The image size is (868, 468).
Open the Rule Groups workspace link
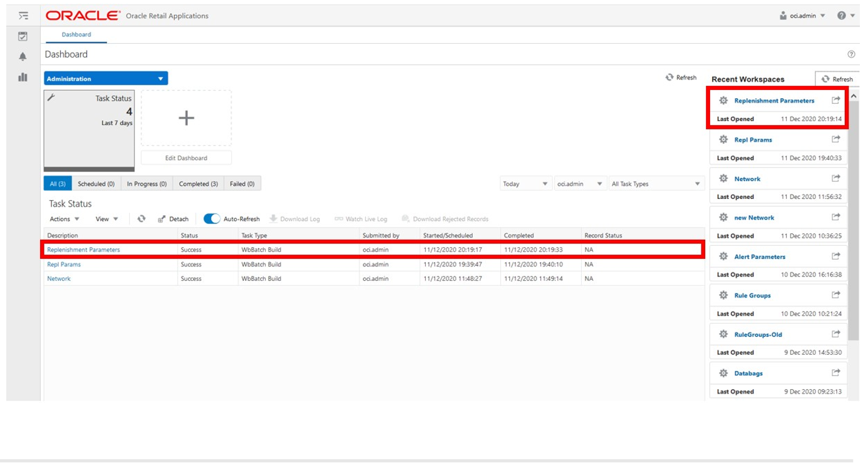tap(753, 295)
